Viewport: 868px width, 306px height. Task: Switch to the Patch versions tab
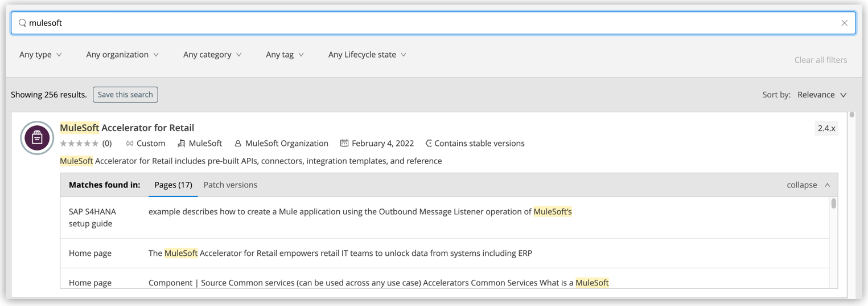point(231,185)
